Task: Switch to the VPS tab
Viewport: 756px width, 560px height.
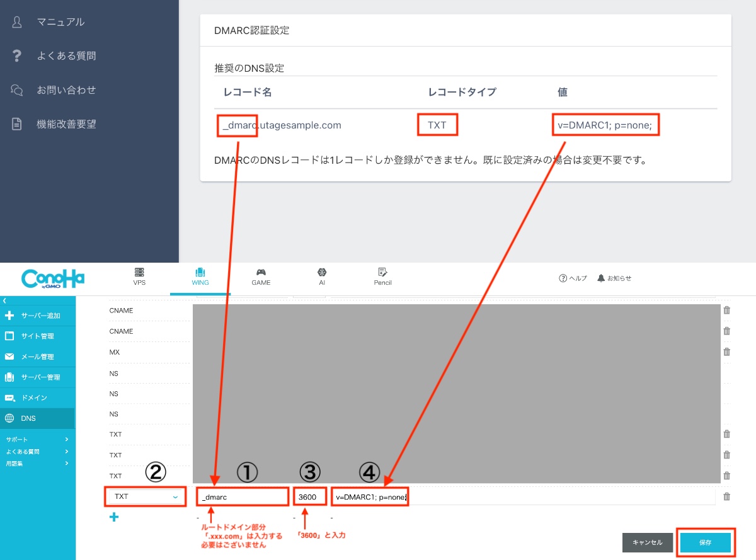Action: click(139, 277)
